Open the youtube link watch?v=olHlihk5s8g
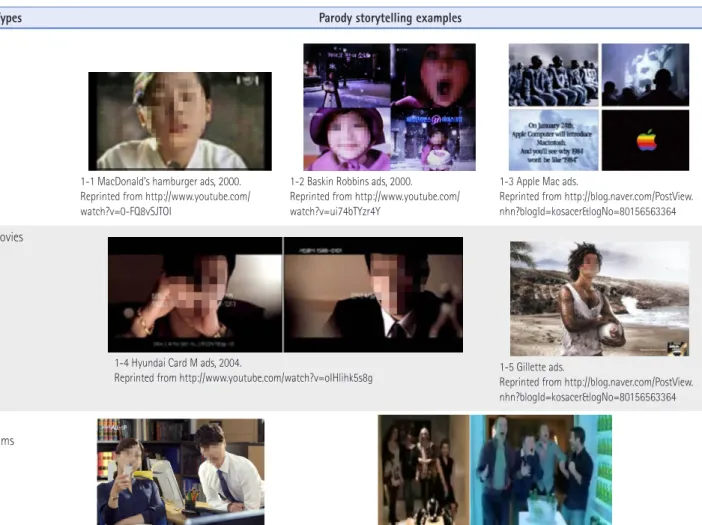 point(276,378)
